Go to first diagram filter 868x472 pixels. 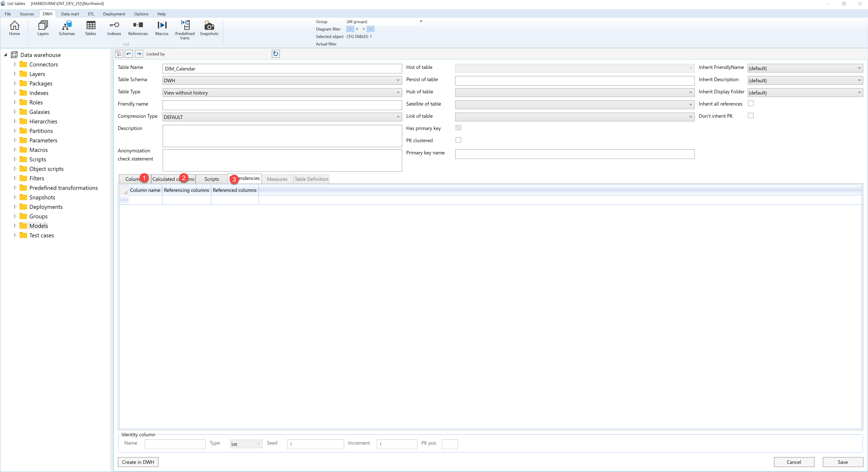click(x=350, y=29)
